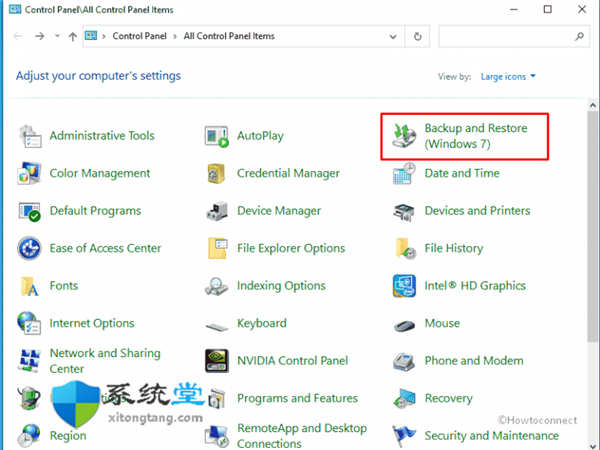Open the NVIDIA Control Panel icon

click(x=217, y=361)
